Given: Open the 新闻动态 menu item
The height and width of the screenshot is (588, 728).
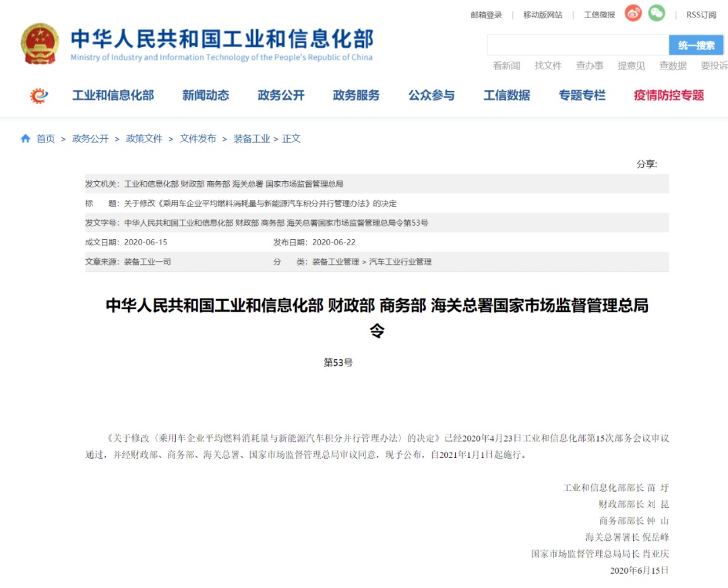Looking at the screenshot, I should (x=206, y=96).
